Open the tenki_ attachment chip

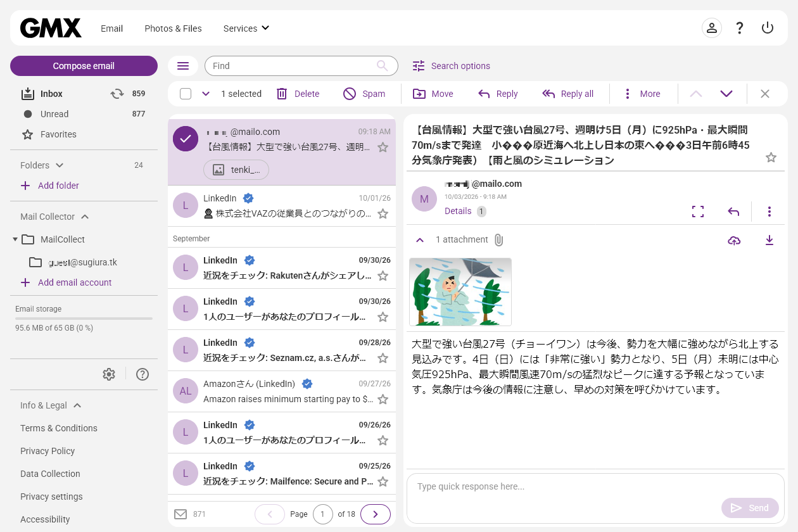pyautogui.click(x=236, y=170)
